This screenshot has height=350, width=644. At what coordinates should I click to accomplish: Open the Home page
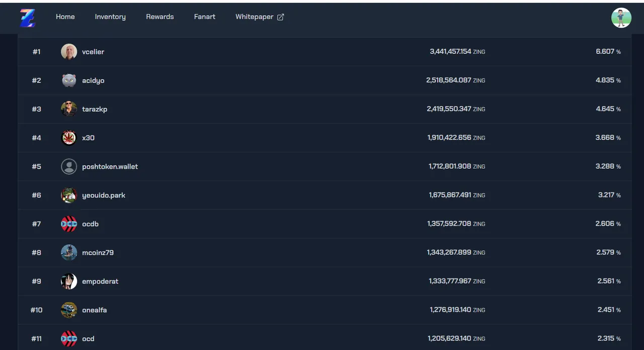click(65, 17)
